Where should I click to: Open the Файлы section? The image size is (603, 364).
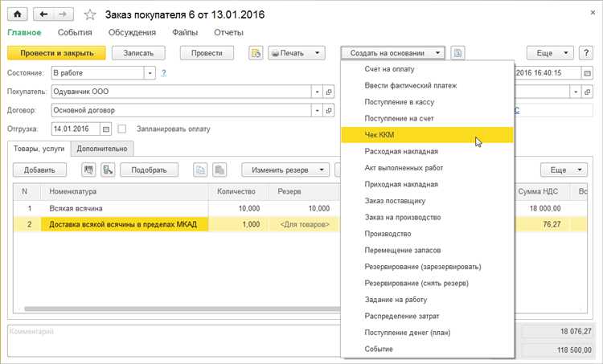pyautogui.click(x=185, y=33)
